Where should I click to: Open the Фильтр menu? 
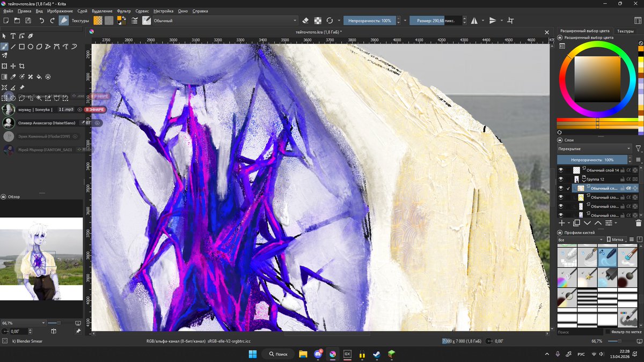click(123, 11)
